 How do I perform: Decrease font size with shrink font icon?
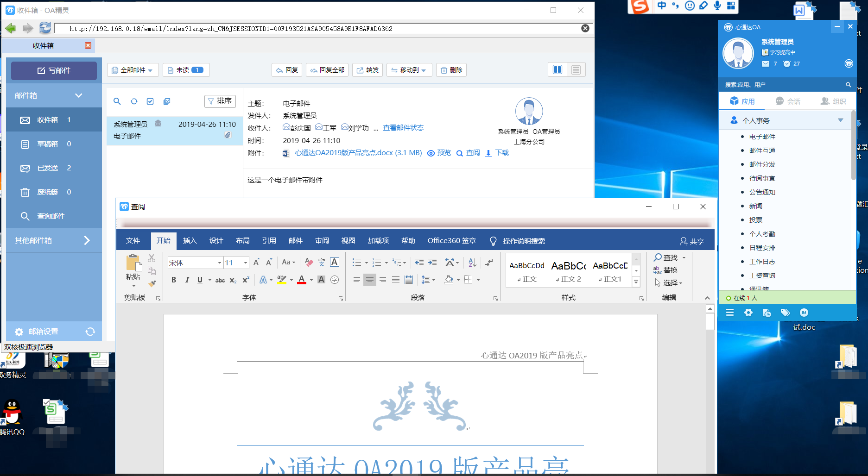point(269,263)
